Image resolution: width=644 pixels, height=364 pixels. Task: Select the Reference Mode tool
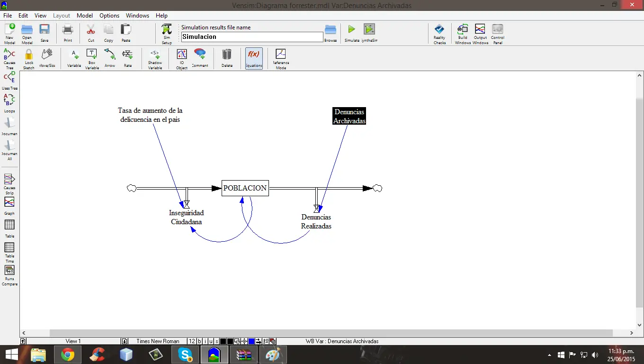280,59
